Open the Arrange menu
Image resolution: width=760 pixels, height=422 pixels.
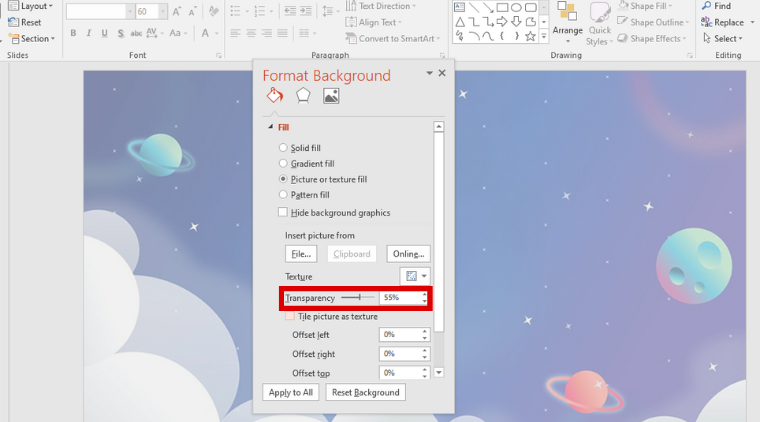point(567,22)
